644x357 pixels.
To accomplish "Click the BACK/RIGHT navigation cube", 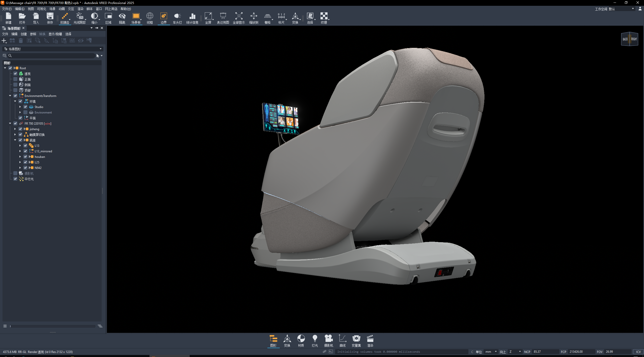I will coord(629,39).
